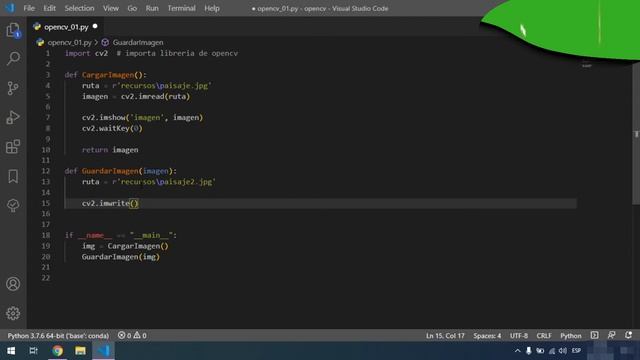Image resolution: width=640 pixels, height=360 pixels.
Task: Open the Search view in activity bar
Action: 13,59
